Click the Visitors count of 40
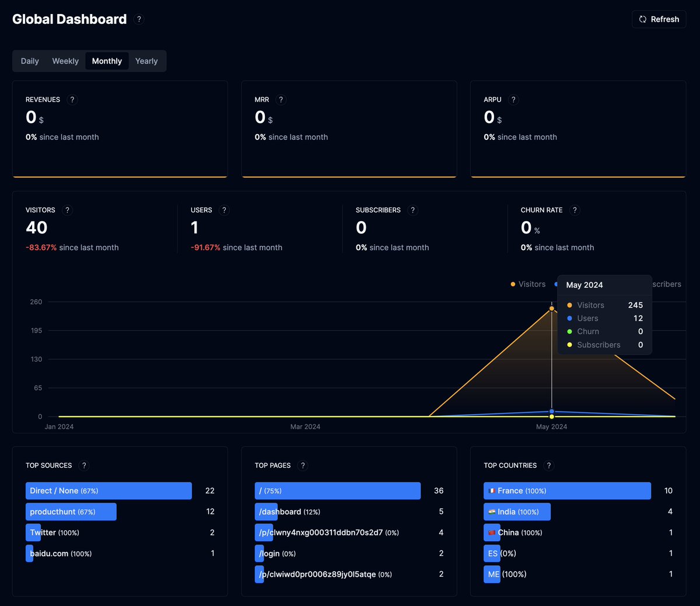The image size is (700, 606). point(37,227)
